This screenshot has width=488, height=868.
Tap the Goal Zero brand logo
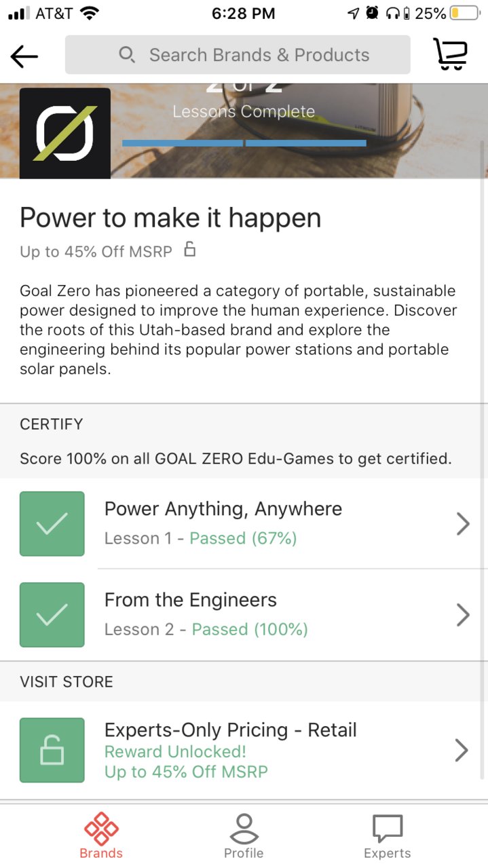pyautogui.click(x=64, y=133)
